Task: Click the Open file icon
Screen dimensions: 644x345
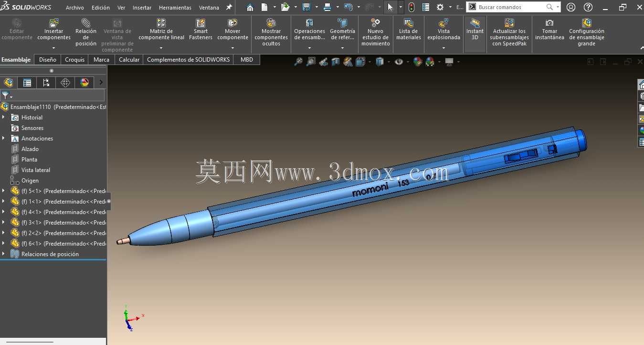Action: click(x=285, y=7)
